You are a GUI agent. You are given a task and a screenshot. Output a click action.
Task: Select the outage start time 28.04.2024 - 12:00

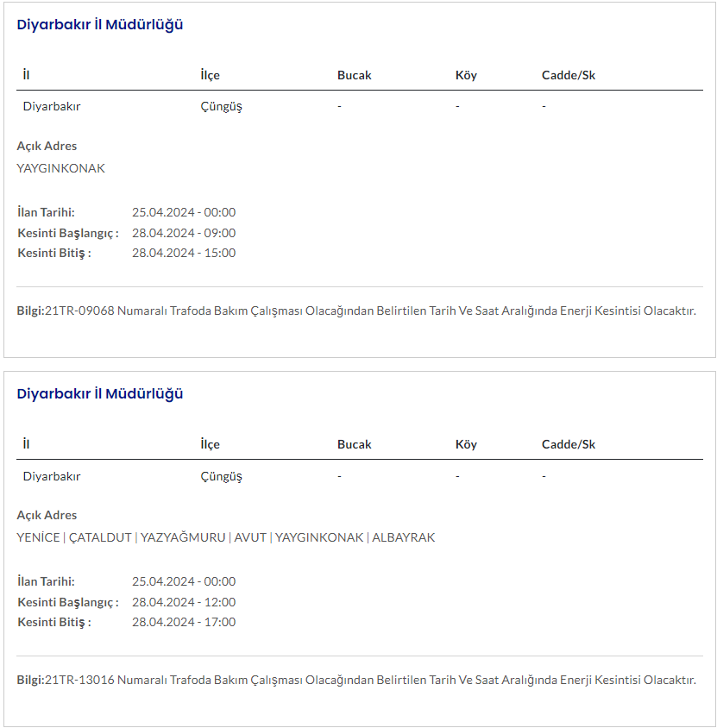coord(184,602)
